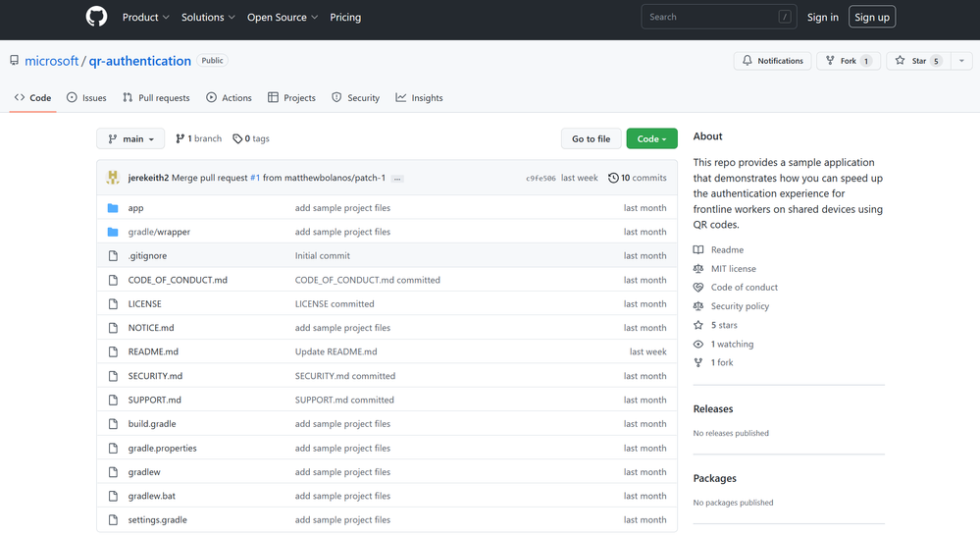Focus the Search input field
This screenshot has height=536, width=980.
[719, 17]
